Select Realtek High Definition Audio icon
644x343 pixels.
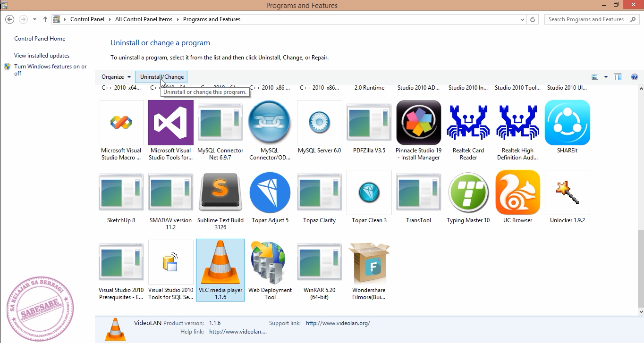518,123
